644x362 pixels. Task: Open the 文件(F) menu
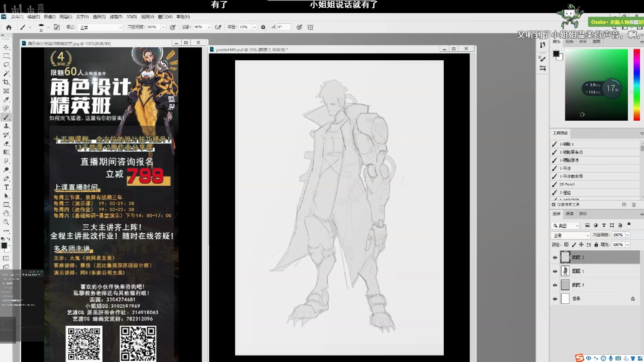17,17
